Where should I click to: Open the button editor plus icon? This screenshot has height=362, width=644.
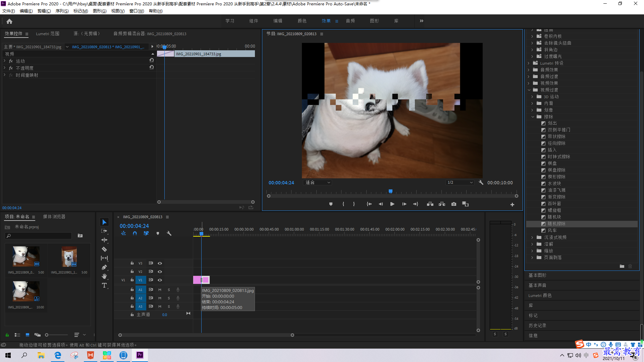point(512,204)
